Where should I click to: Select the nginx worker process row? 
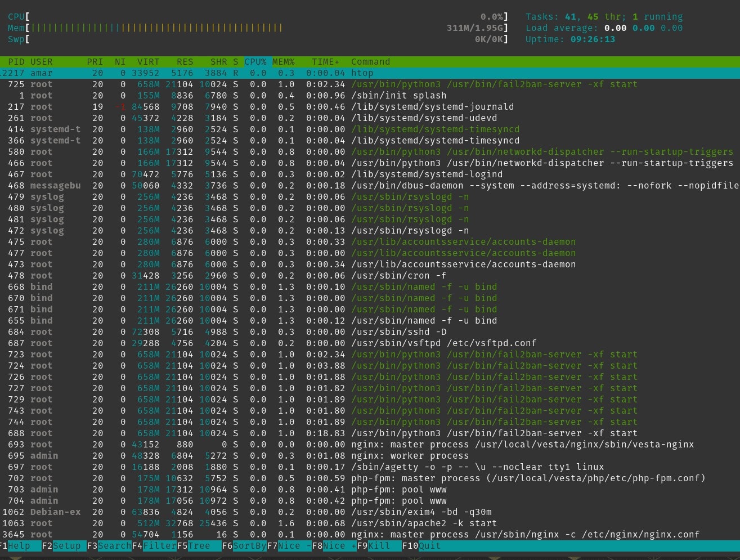(x=370, y=456)
